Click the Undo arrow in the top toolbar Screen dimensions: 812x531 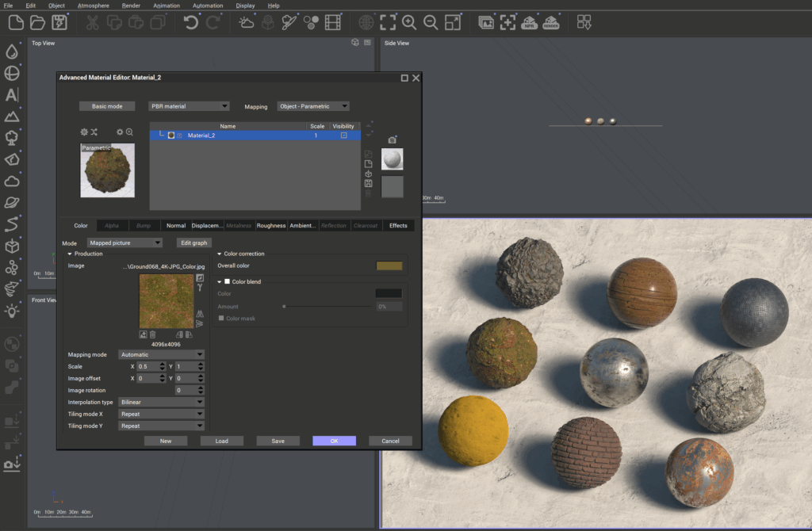(191, 22)
